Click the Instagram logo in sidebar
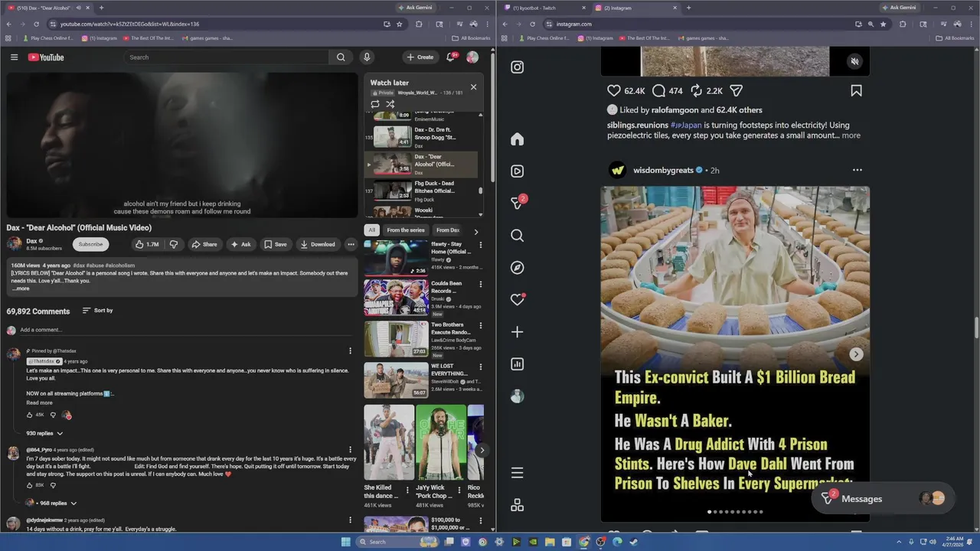Viewport: 980px width, 551px height. 518,67
